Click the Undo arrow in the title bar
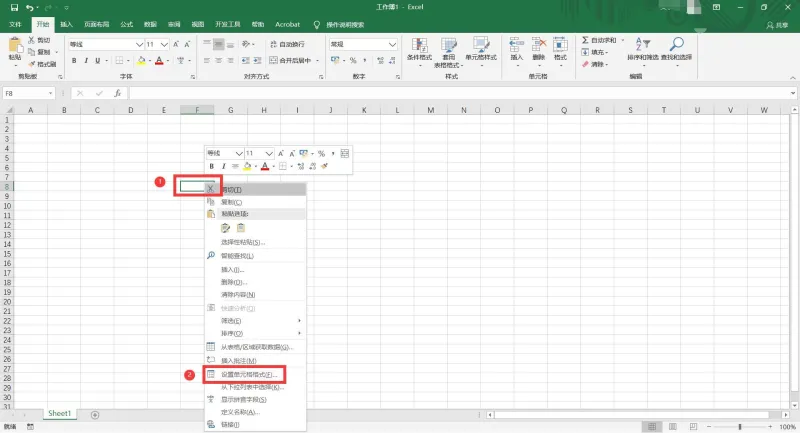800x433 pixels. pyautogui.click(x=30, y=8)
